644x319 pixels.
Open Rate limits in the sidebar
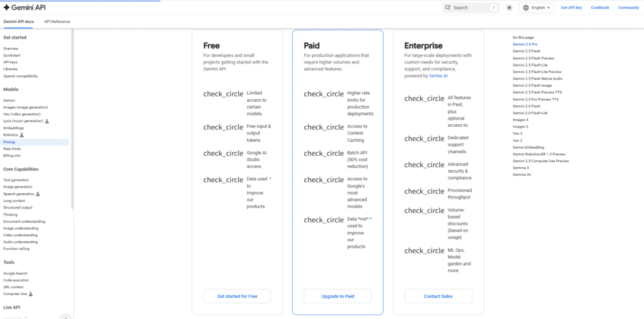point(12,149)
